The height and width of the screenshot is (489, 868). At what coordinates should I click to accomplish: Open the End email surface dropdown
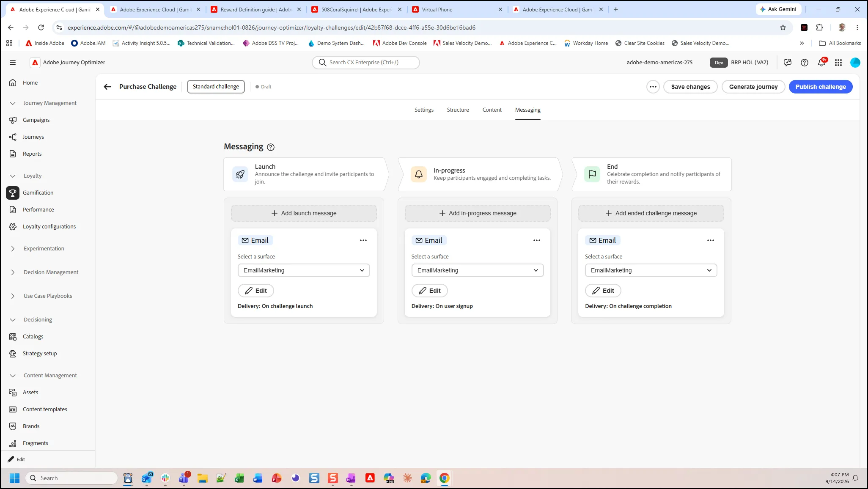point(651,270)
